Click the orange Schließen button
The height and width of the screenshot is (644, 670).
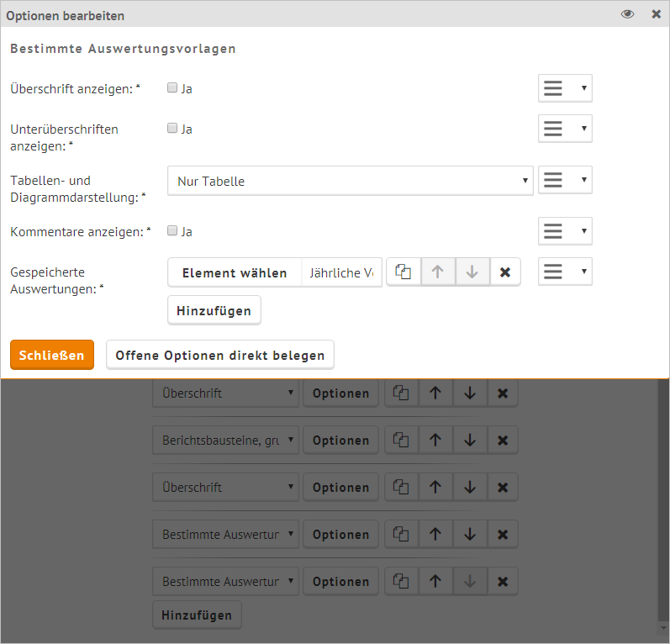[x=52, y=355]
